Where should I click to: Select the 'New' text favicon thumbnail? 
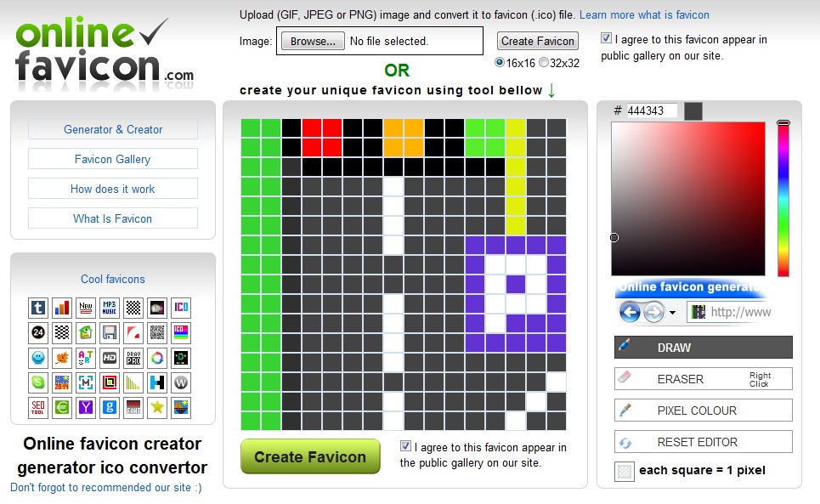click(x=86, y=308)
